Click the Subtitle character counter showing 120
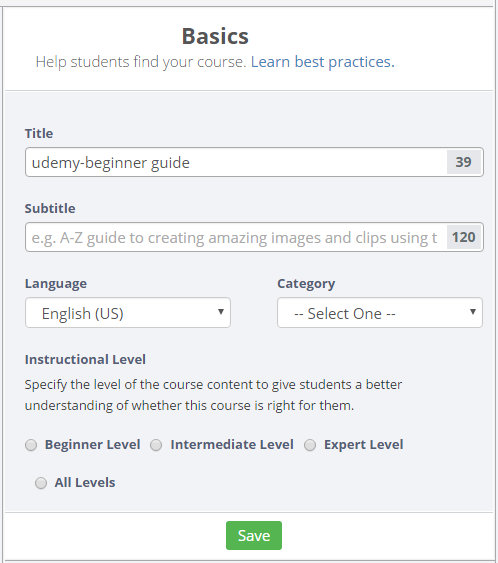 [464, 237]
